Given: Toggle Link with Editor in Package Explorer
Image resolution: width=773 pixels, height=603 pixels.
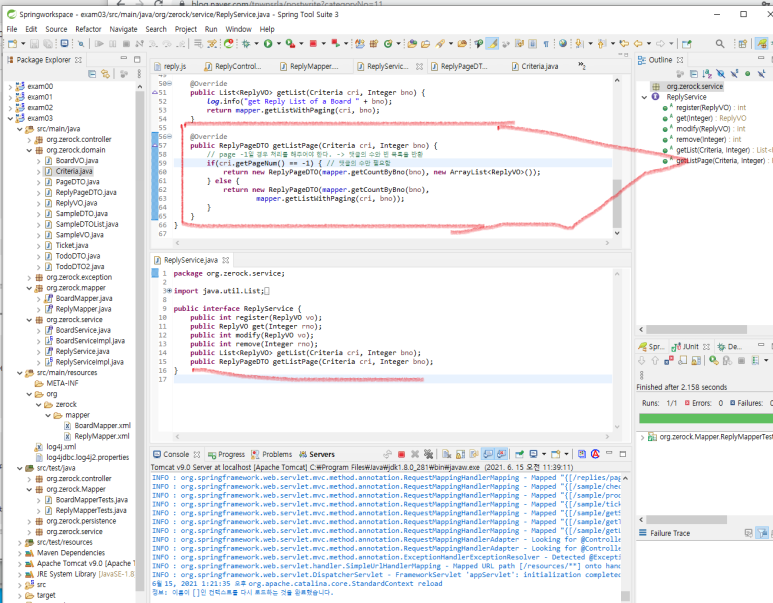Looking at the screenshot, I should (105, 74).
